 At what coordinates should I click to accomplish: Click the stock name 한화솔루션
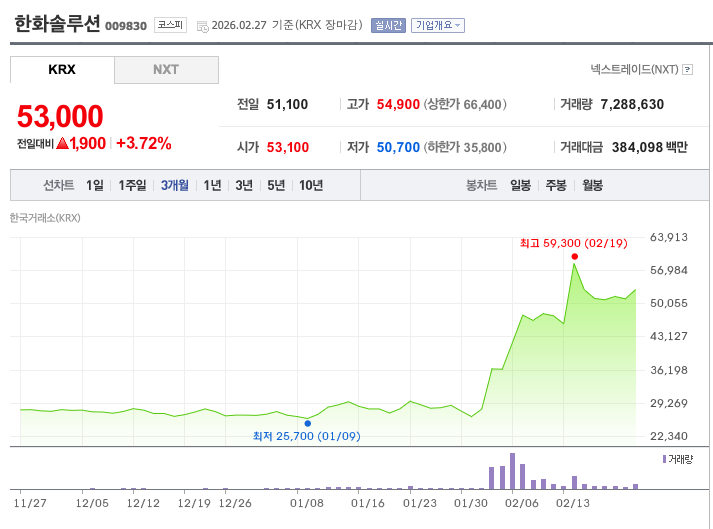click(x=57, y=24)
